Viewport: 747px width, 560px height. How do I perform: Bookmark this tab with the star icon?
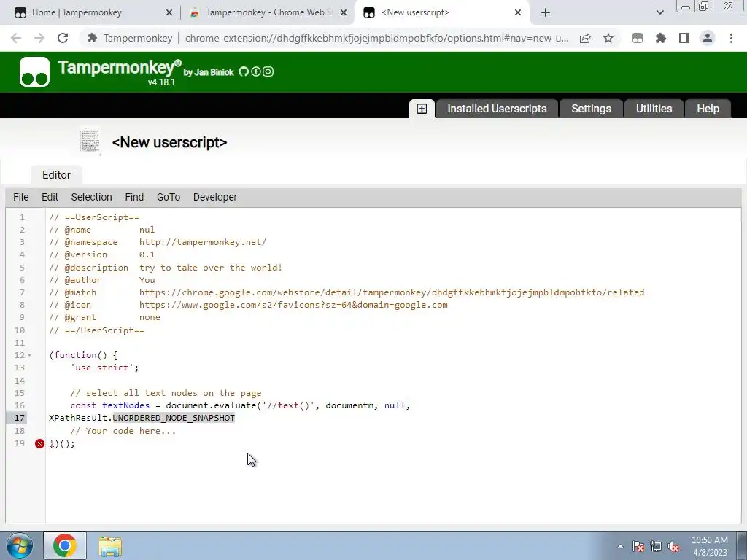[x=608, y=38]
